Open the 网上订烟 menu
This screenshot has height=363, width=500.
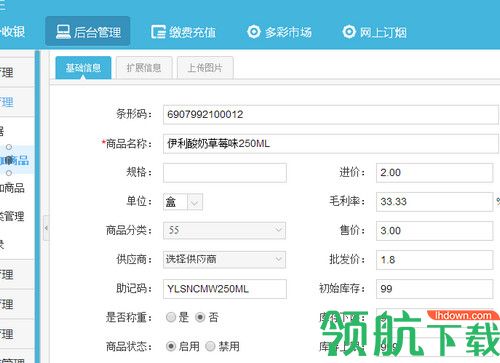click(374, 32)
